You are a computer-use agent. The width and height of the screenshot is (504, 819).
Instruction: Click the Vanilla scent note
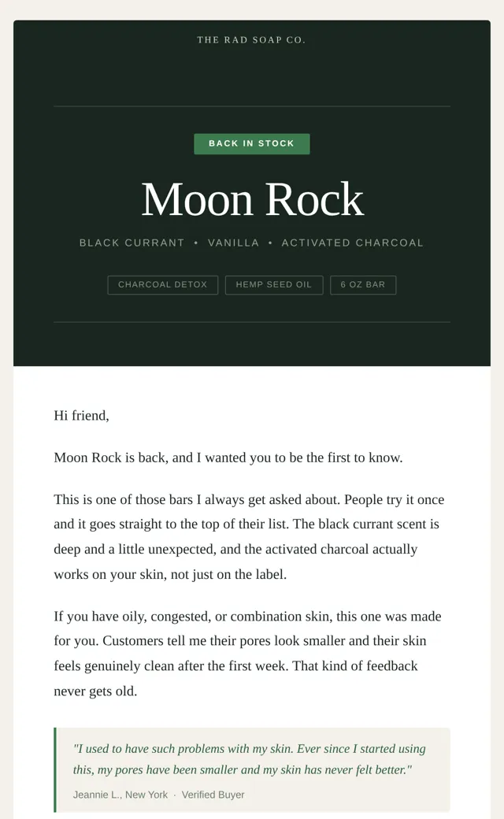(x=233, y=243)
